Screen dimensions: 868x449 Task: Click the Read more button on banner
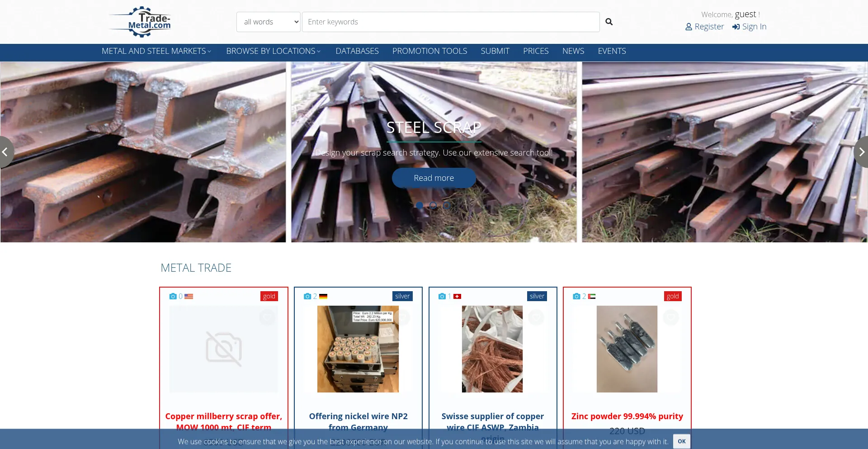point(434,178)
